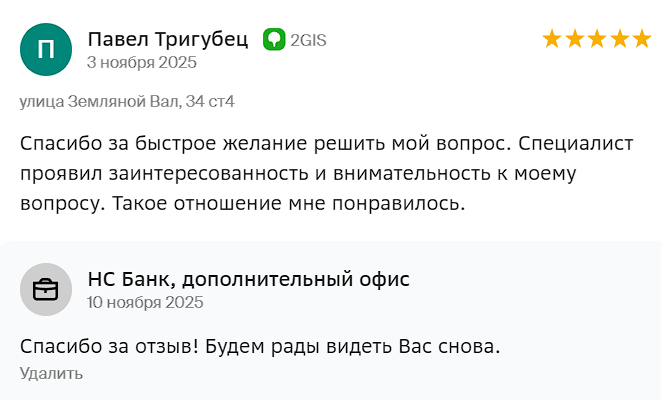Click the green 'П' user avatar
The image size is (661, 400).
pyautogui.click(x=46, y=50)
